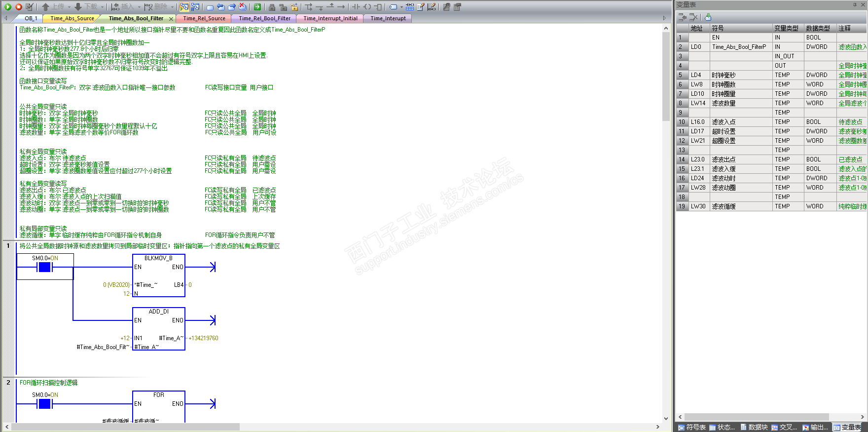Remove all bookmarks using the red-X bookmark icon
The height and width of the screenshot is (432, 868).
click(243, 7)
